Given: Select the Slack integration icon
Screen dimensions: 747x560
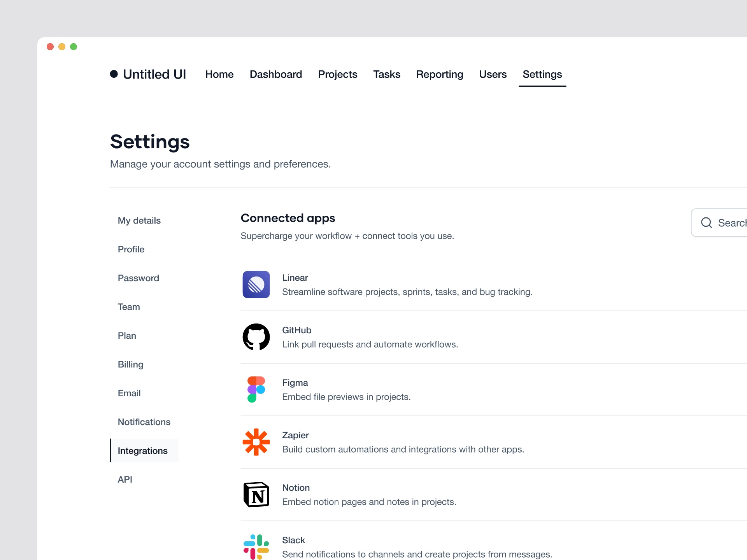Looking at the screenshot, I should [256, 546].
